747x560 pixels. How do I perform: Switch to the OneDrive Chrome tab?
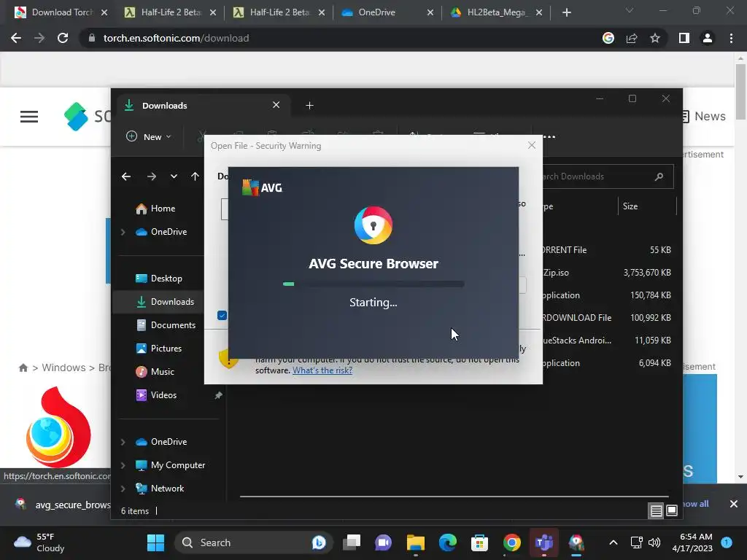point(387,12)
